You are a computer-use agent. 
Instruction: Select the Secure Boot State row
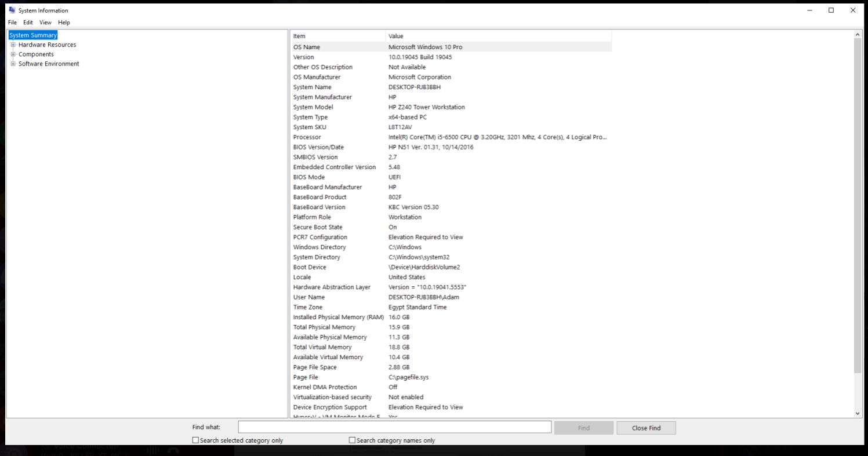click(451, 227)
